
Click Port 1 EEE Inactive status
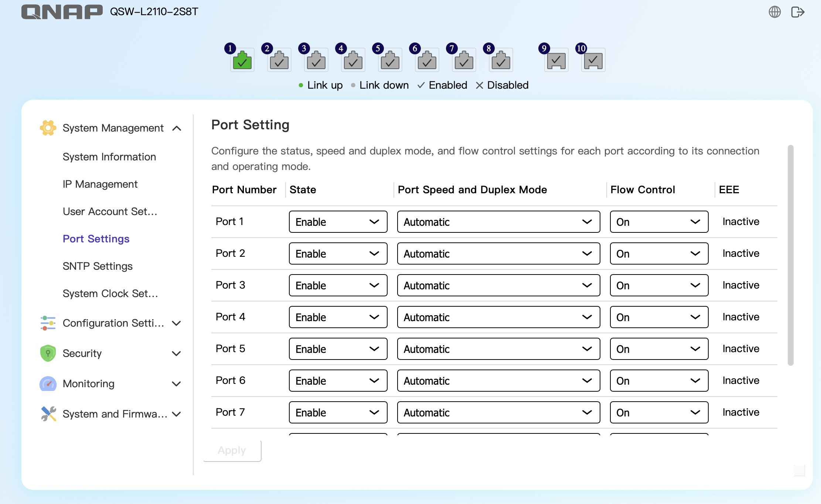(741, 221)
